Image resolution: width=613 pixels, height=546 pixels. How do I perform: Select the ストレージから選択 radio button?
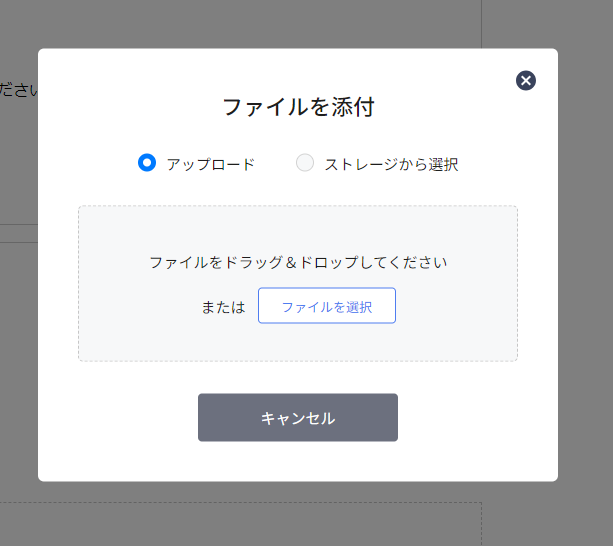(x=305, y=163)
